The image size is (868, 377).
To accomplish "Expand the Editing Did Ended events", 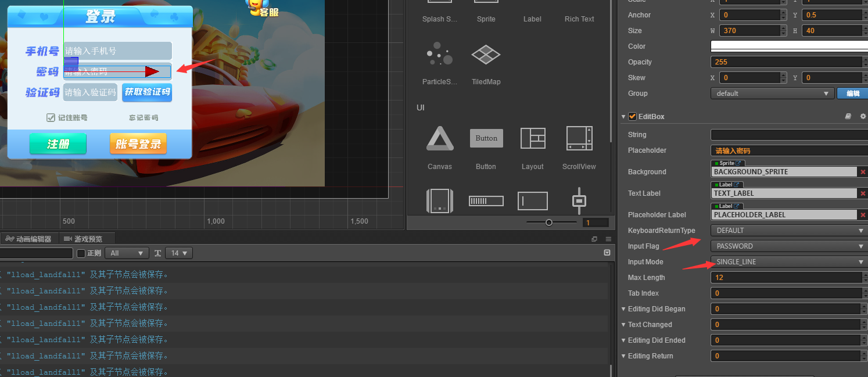I will coord(623,340).
